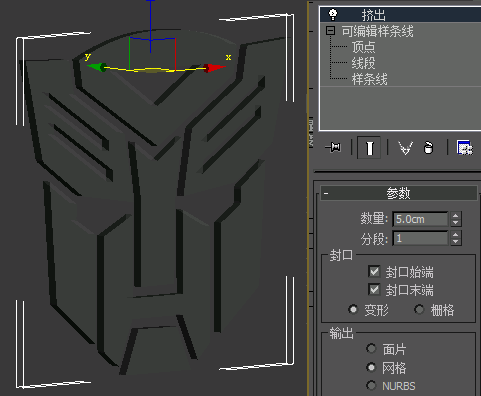481x396 pixels.
Task: Collapse 可编辑样条线 tree node
Action: [x=330, y=31]
